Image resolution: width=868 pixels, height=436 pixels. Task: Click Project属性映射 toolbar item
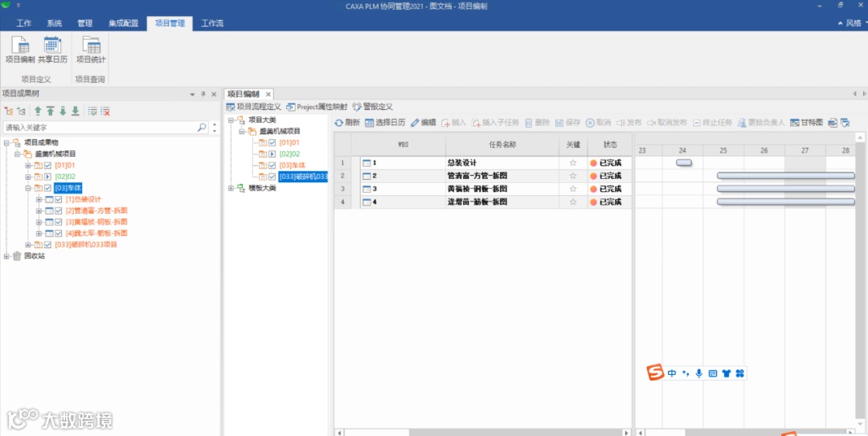click(317, 106)
